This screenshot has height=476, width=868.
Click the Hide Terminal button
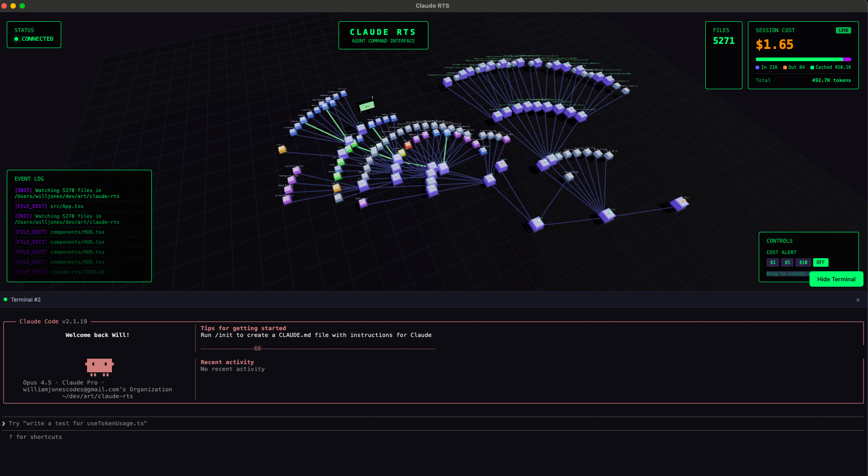pyautogui.click(x=836, y=279)
